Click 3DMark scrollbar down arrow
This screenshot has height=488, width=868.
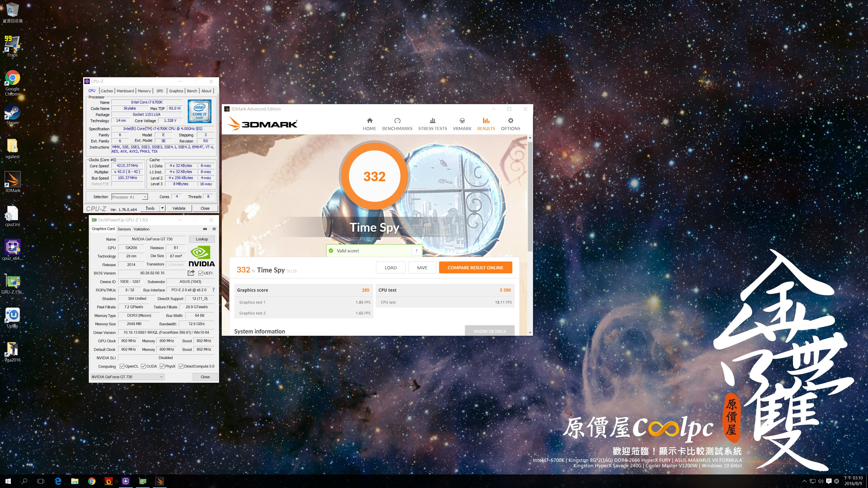point(530,332)
